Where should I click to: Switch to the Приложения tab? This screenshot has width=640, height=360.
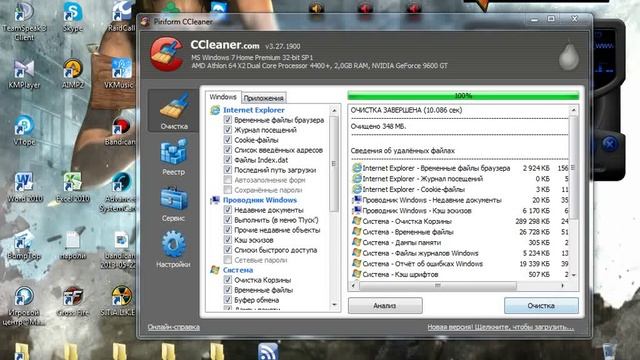pyautogui.click(x=263, y=98)
